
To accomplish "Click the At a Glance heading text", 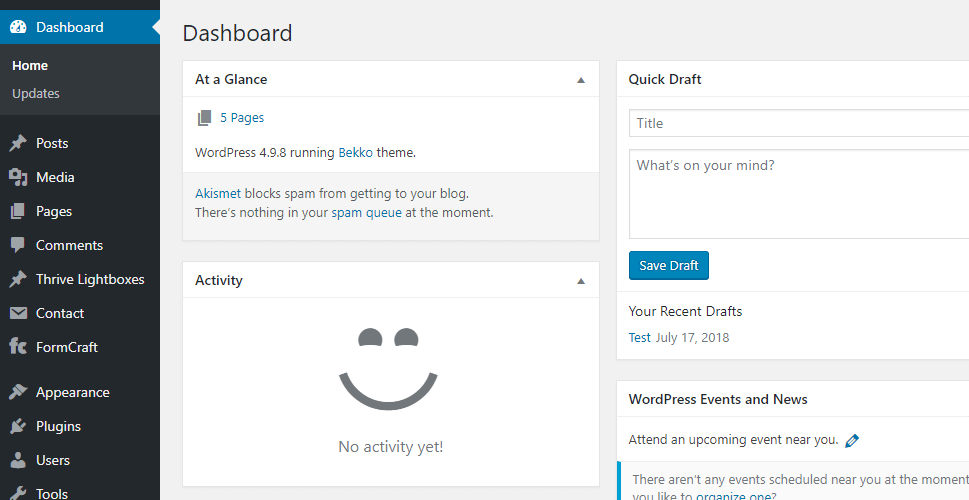I will point(231,79).
